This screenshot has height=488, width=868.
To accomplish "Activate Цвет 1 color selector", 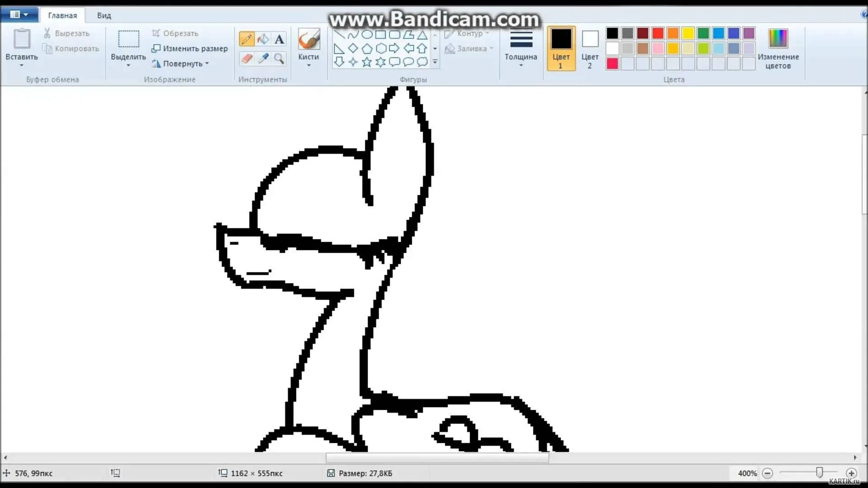I will pyautogui.click(x=561, y=48).
